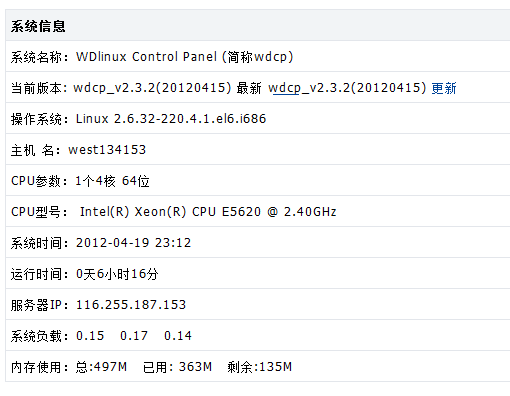Click the third load average 0.14
This screenshot has width=510, height=396.
(x=178, y=336)
